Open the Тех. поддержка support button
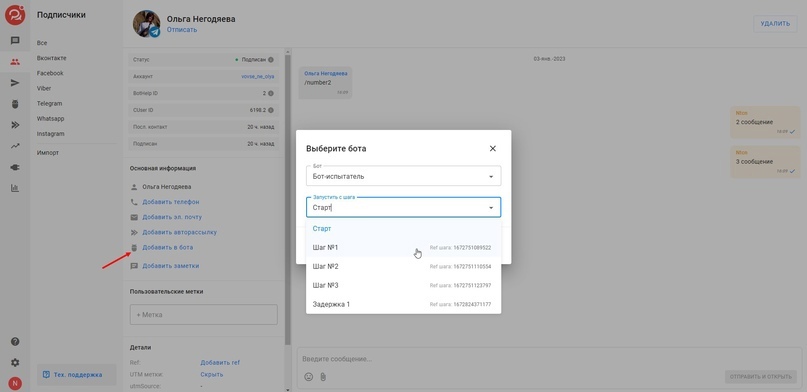 77,375
